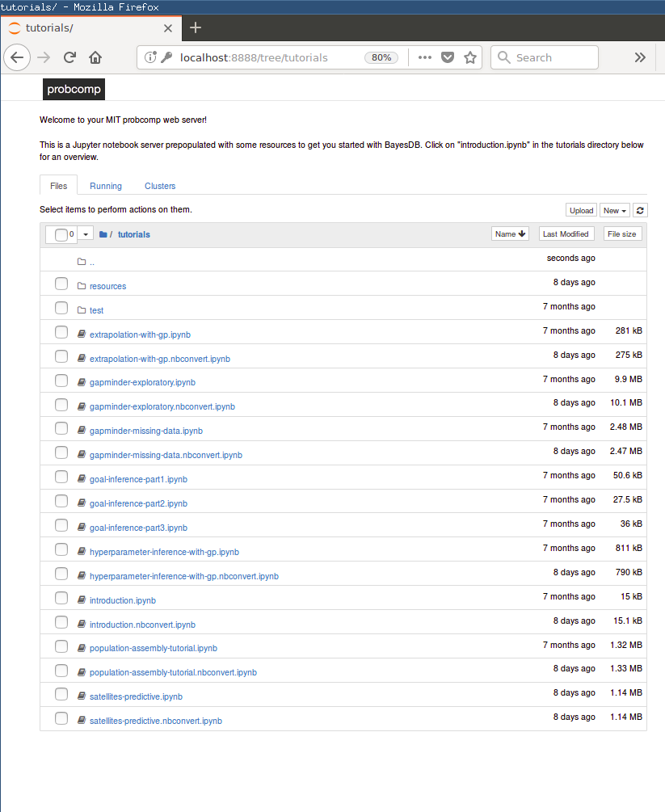Open the Firefox home page icon
Image resolution: width=665 pixels, height=812 pixels.
[95, 57]
